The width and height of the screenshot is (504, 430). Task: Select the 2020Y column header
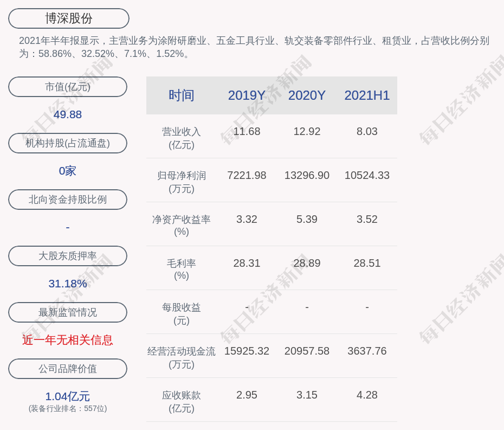pyautogui.click(x=307, y=95)
